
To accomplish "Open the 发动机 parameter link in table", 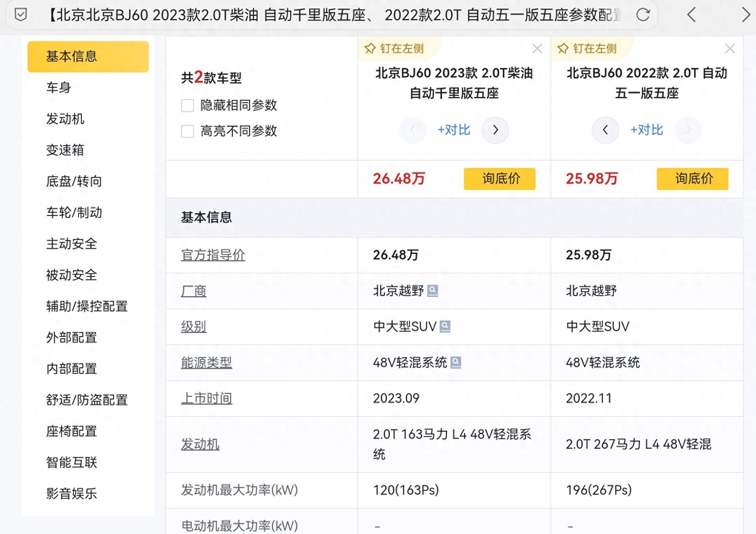I will (x=200, y=445).
